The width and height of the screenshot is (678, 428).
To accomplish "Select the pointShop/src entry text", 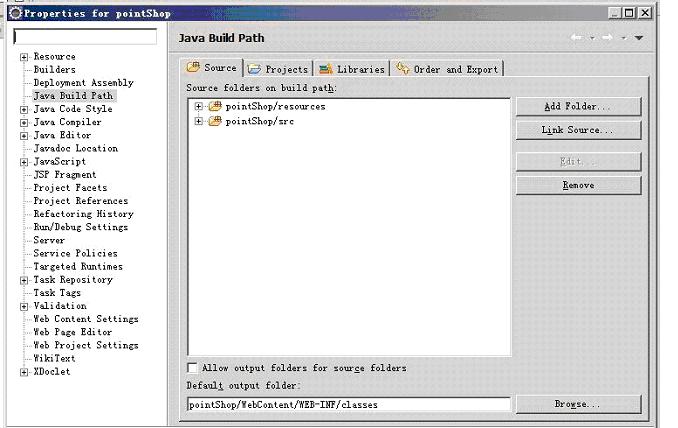I will [259, 121].
